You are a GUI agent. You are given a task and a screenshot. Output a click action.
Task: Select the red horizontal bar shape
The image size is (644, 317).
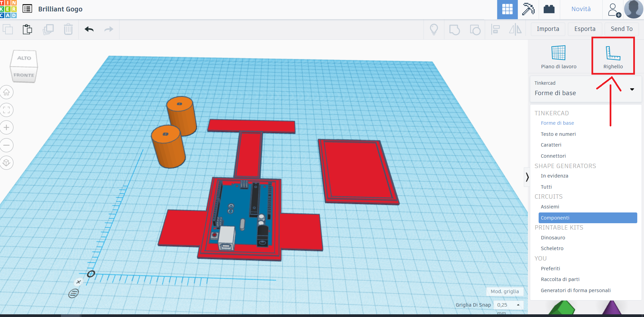[x=251, y=126]
